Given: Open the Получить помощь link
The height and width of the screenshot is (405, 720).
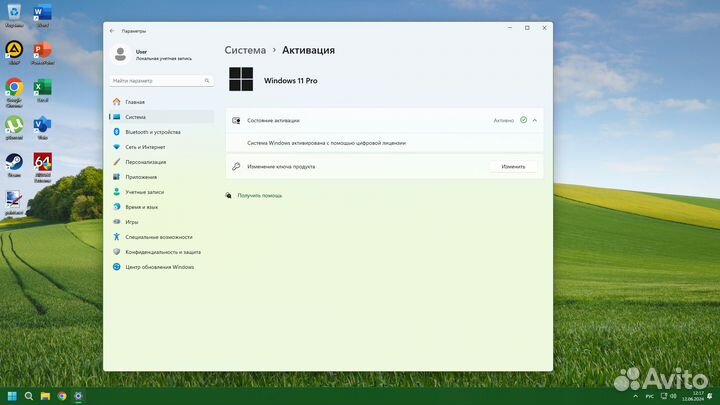Looking at the screenshot, I should tap(259, 196).
